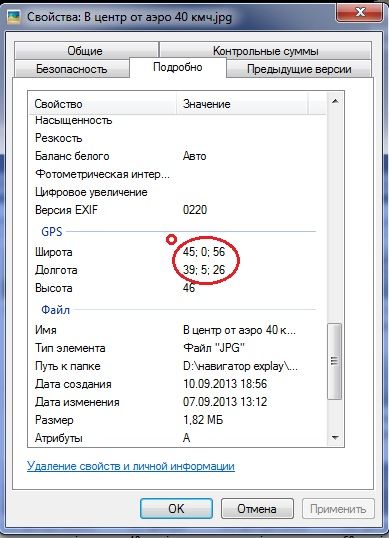Open the Контрольные суммы tab

point(266,50)
